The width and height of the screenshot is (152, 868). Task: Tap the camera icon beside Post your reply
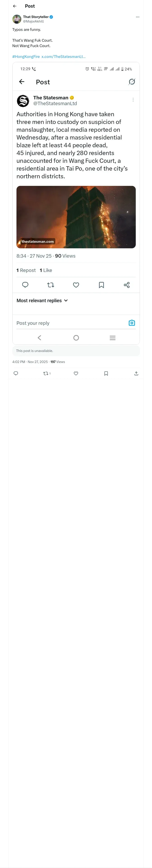132,323
